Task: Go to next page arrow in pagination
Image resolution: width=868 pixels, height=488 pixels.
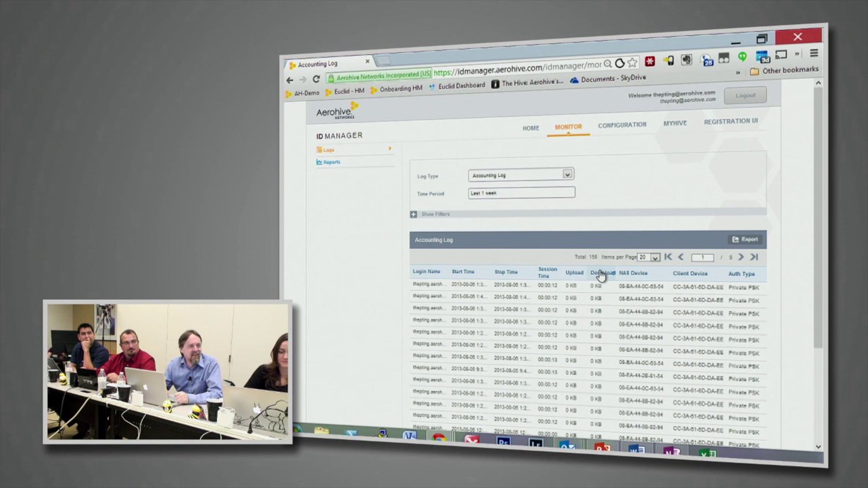Action: (741, 257)
